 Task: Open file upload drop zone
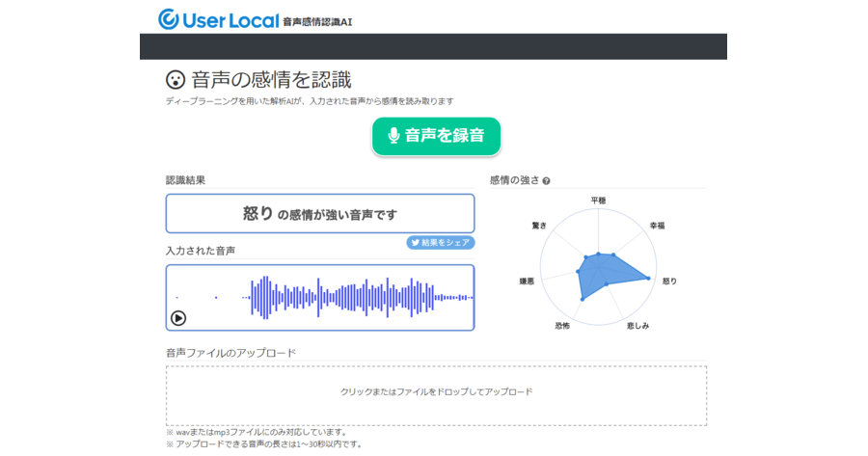point(436,395)
